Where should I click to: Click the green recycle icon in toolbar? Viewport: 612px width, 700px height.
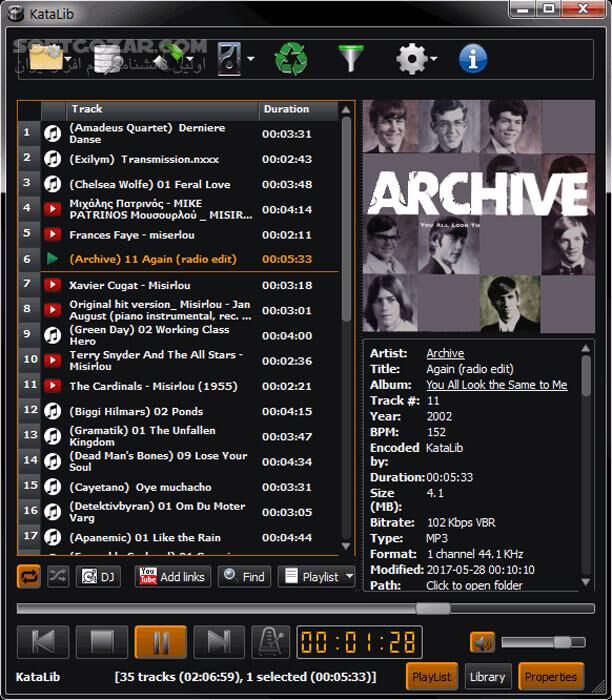291,58
